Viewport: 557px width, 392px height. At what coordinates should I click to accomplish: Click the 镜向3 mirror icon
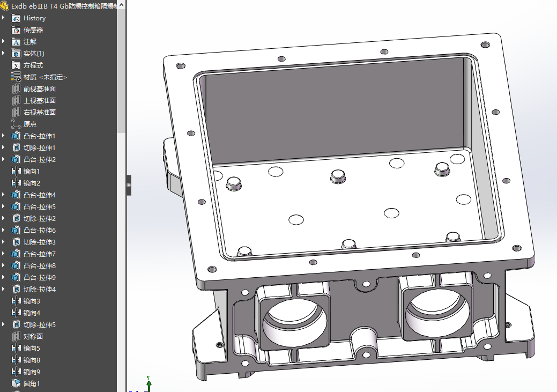pyautogui.click(x=16, y=301)
